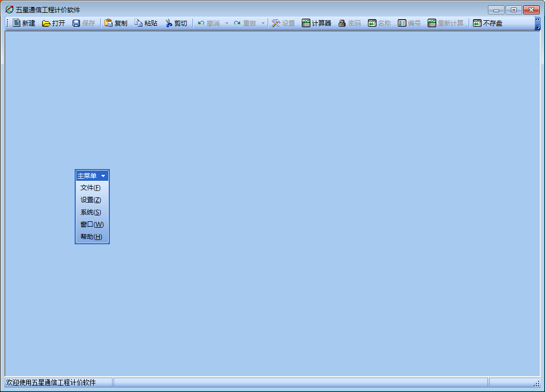This screenshot has height=392, width=545.
Task: Click the 保存 (Save) floppy icon
Action: (x=76, y=23)
